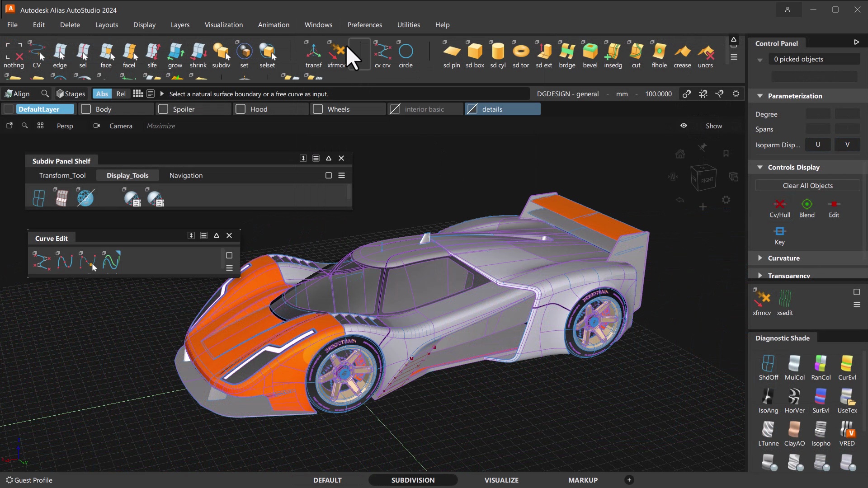The image size is (868, 488).
Task: Turn off shading with ShdOff
Action: [x=768, y=367]
